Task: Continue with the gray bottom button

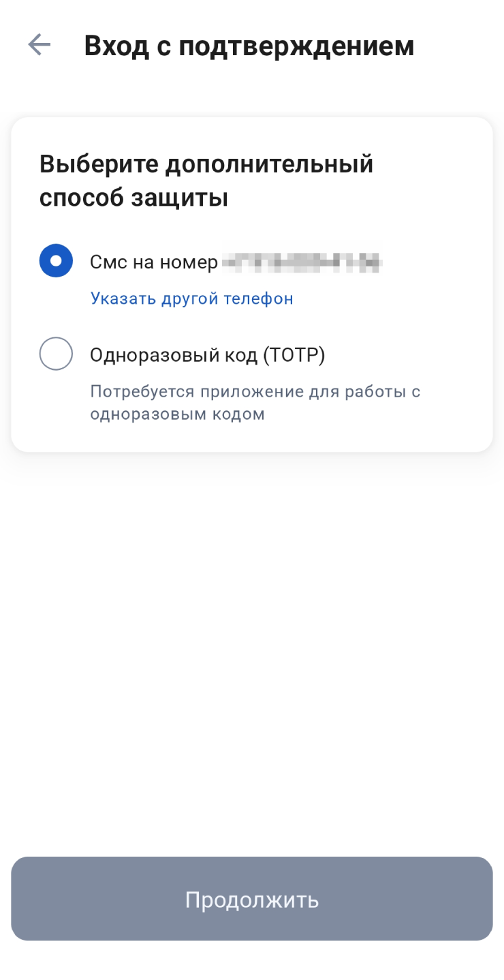Action: tap(251, 899)
